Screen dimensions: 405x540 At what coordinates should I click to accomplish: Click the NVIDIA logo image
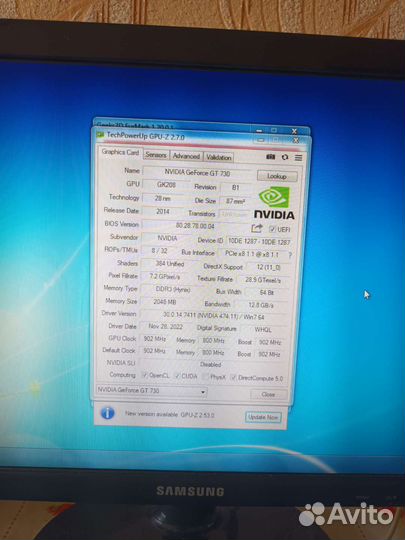[274, 202]
